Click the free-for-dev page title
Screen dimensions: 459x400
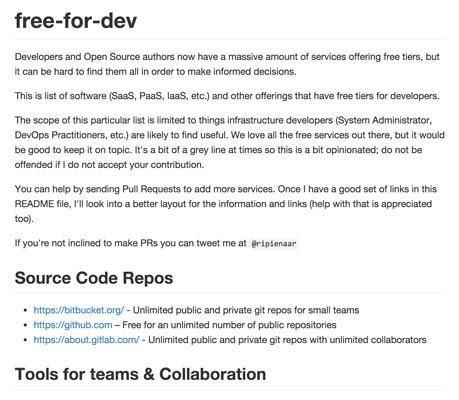click(76, 20)
